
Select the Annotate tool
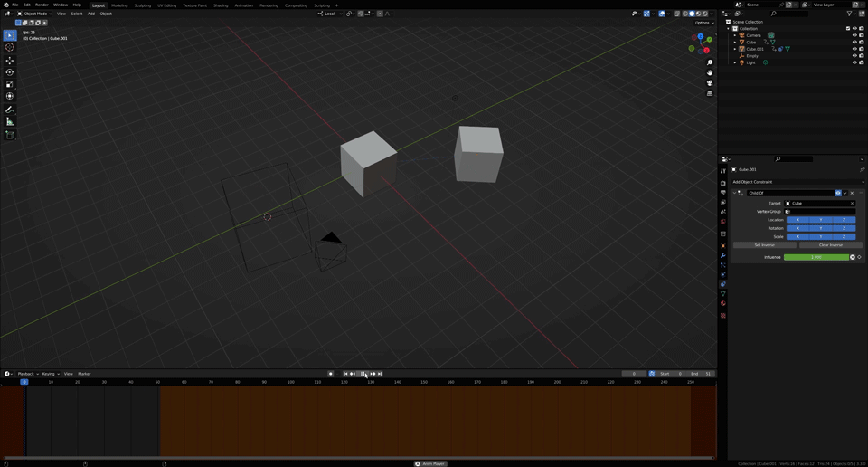pos(9,110)
